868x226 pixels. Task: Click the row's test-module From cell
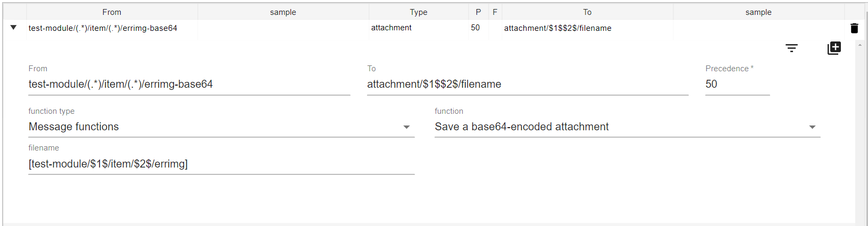point(103,28)
